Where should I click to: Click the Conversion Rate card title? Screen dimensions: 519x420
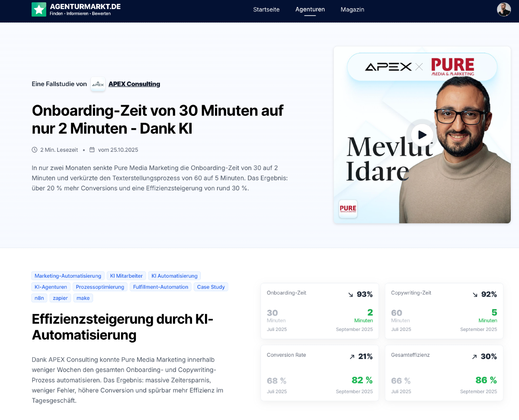286,355
